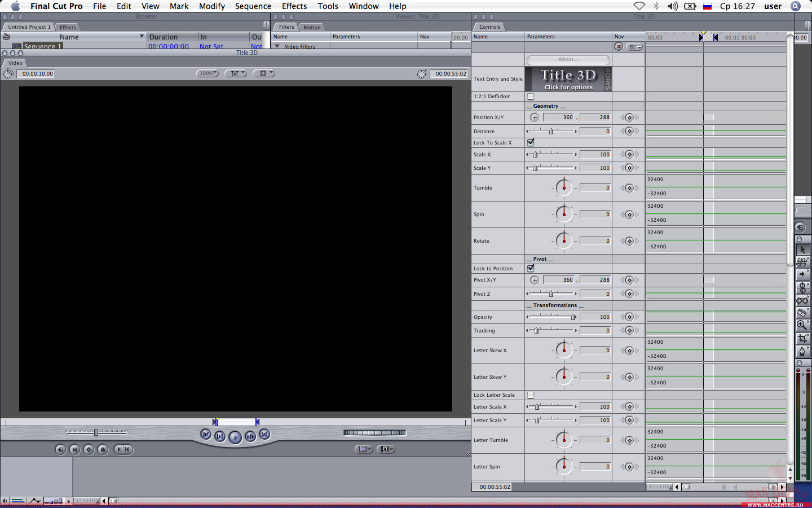Click the Distance parameter slider
This screenshot has width=812, height=508.
(551, 131)
